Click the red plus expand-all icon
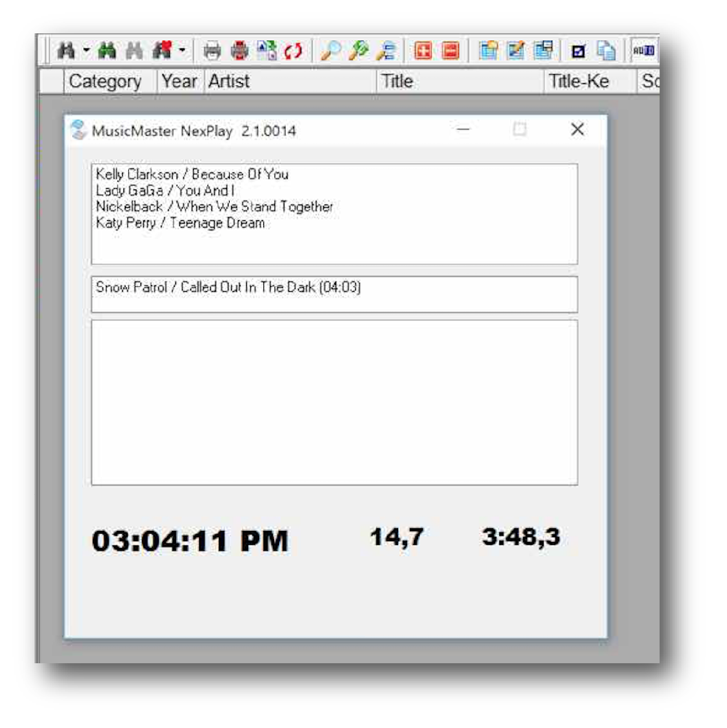 coord(424,50)
